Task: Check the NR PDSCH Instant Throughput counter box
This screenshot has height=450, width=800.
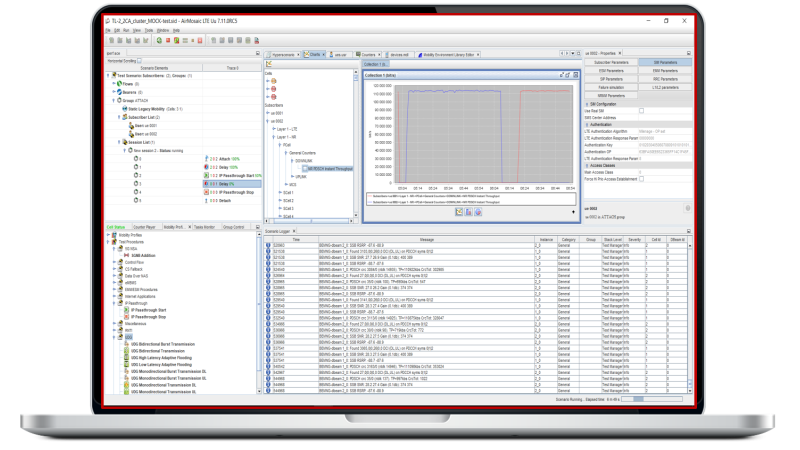Action: (305, 168)
